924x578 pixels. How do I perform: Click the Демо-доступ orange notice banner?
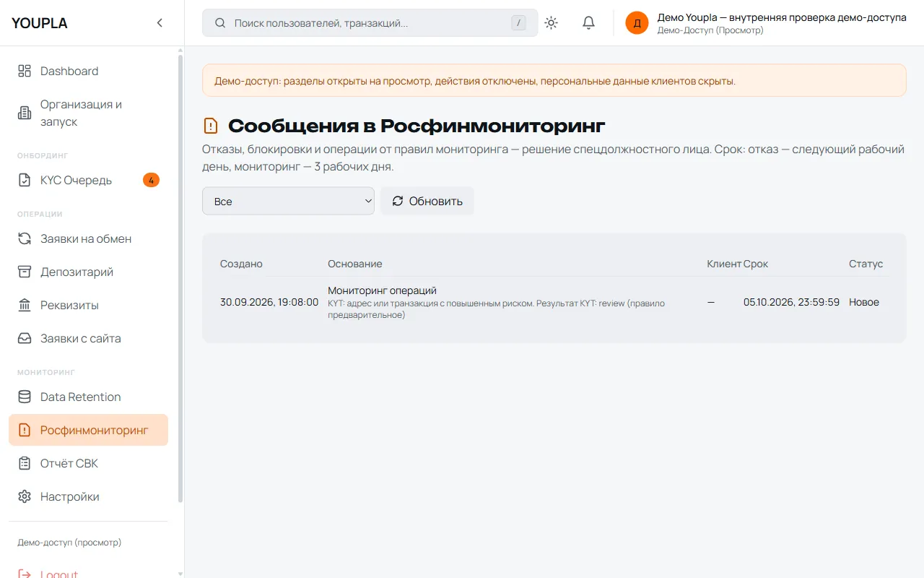[554, 80]
